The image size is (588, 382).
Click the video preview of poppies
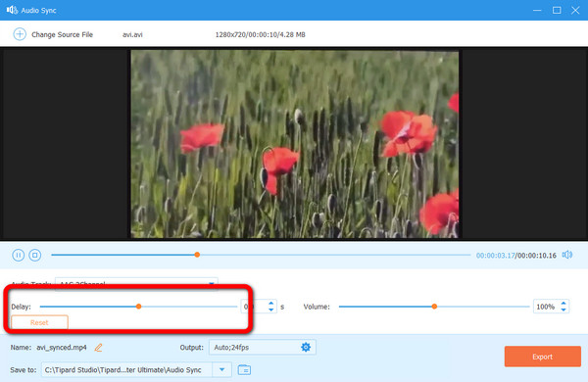pos(294,144)
